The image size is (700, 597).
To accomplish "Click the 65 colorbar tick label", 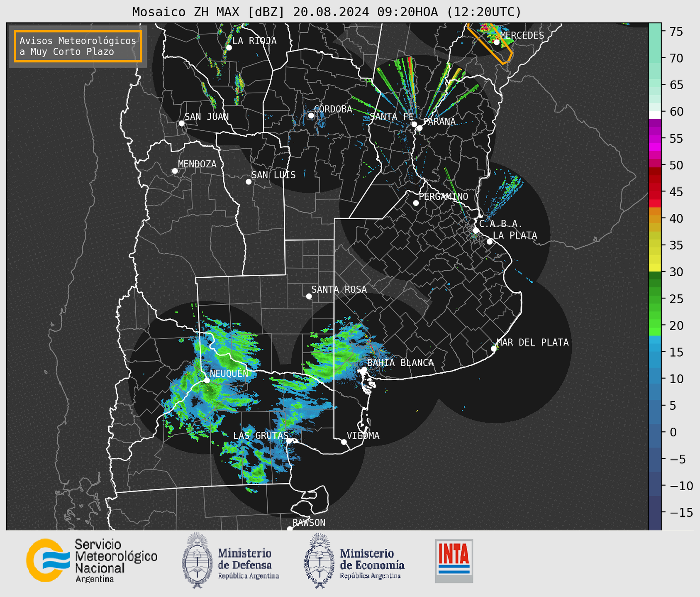I will (x=676, y=85).
